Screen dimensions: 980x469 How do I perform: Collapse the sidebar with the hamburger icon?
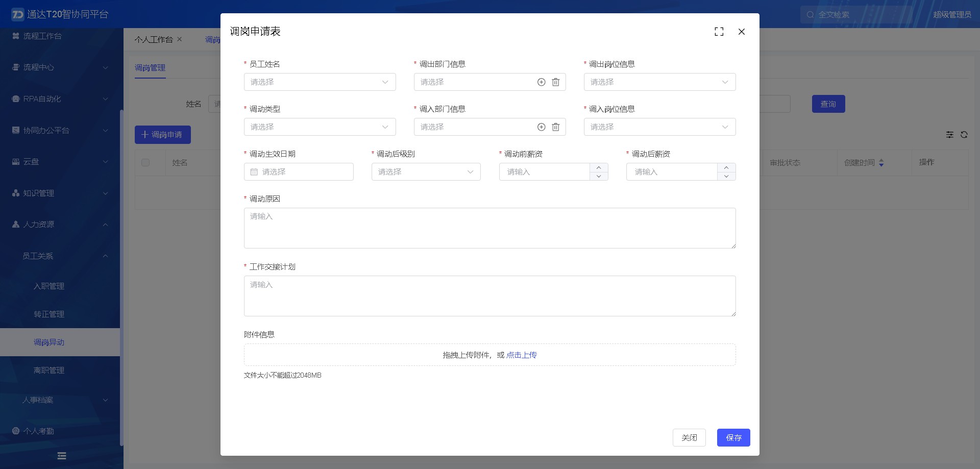[x=62, y=456]
